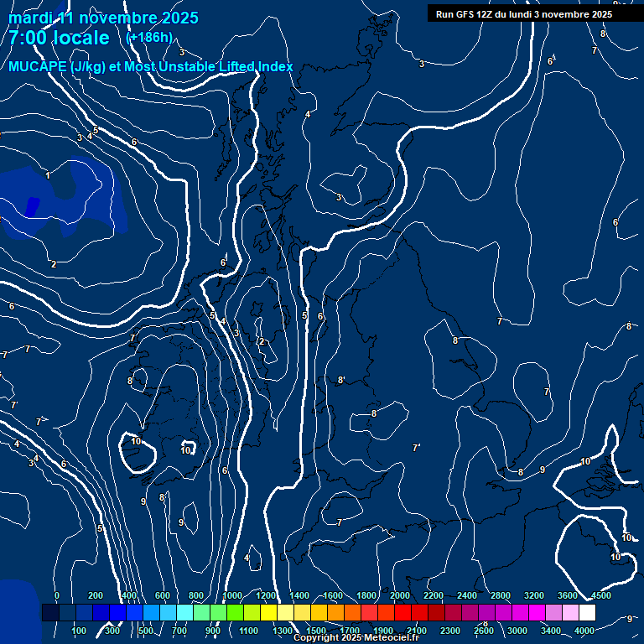
Task: Click the legend label "500"
Action: [x=145, y=631]
